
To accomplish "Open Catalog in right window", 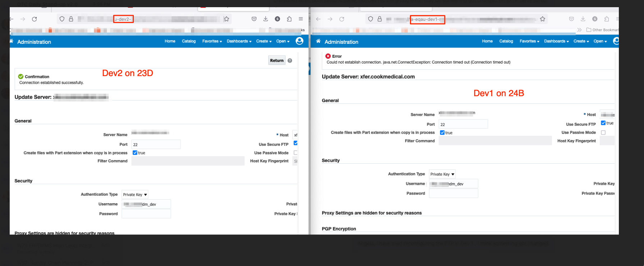I will pos(506,41).
